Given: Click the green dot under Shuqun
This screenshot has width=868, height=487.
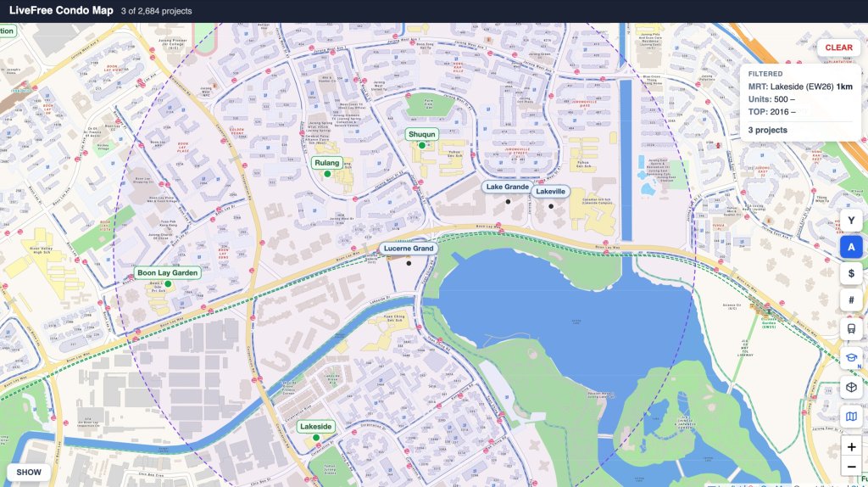Looking at the screenshot, I should (x=422, y=145).
